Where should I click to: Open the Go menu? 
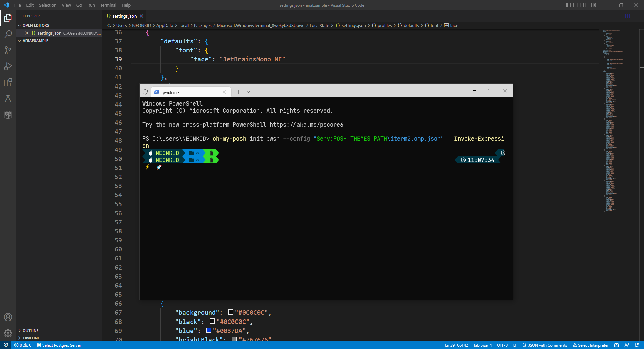coord(79,5)
